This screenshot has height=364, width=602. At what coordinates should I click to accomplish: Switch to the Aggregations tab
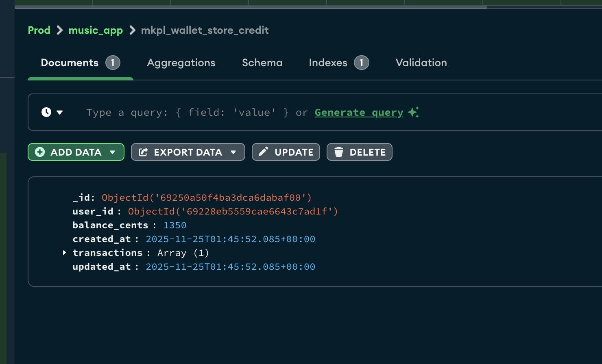181,63
